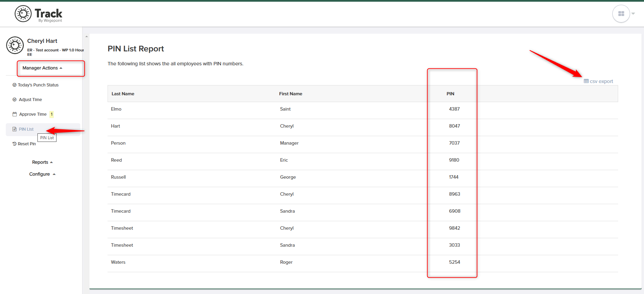Click the First Name column header
This screenshot has height=294, width=644.
coord(291,94)
